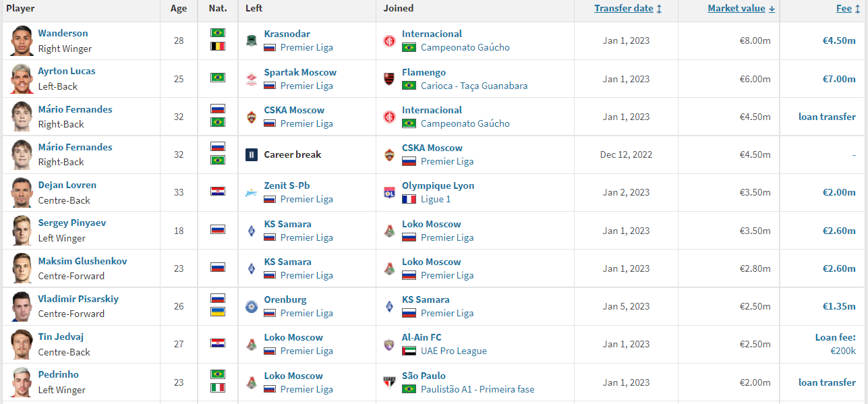The height and width of the screenshot is (404, 868).
Task: Click the Spartak Moscow club crest
Action: (252, 79)
